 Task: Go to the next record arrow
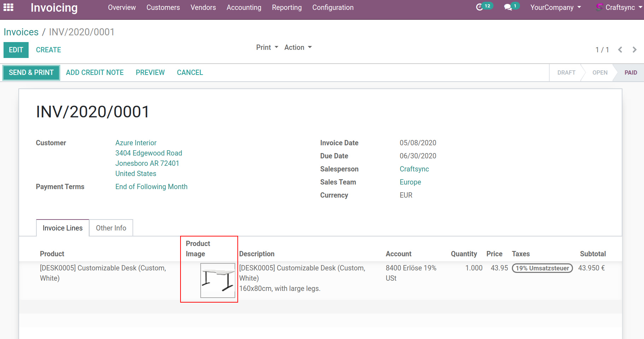coord(634,50)
